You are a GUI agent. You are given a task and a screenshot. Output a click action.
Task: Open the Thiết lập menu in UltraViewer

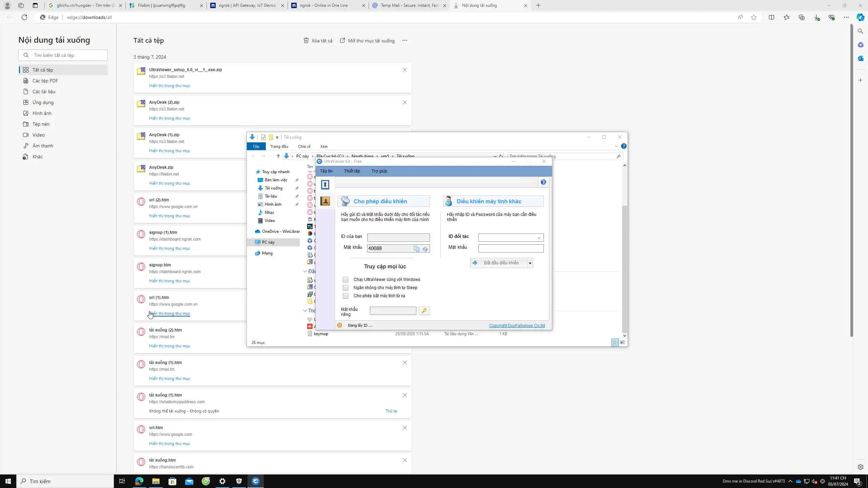[x=352, y=171]
